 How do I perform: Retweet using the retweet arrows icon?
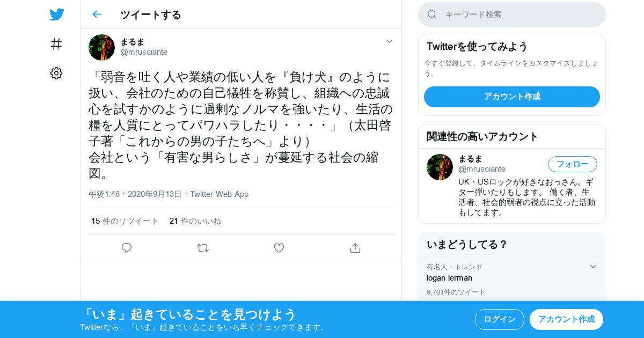[x=203, y=248]
